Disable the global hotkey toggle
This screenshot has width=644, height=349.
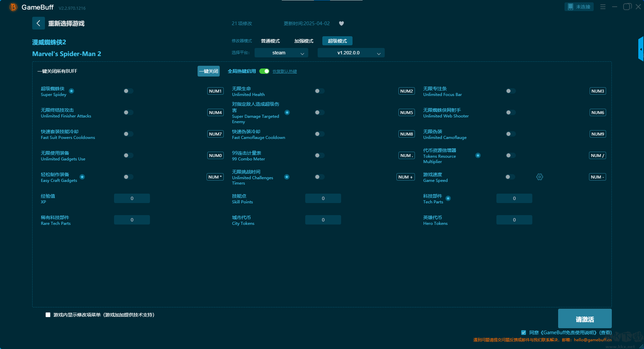point(264,71)
